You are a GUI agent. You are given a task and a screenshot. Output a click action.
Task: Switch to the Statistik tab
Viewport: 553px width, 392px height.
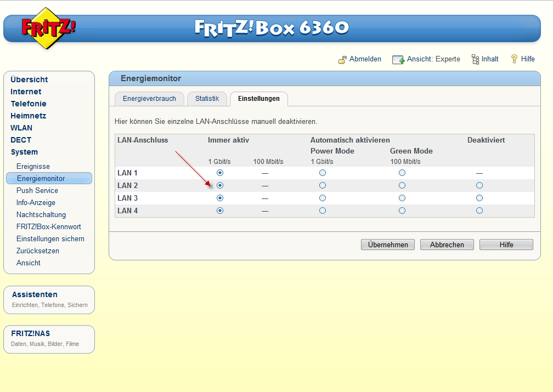[x=207, y=99]
